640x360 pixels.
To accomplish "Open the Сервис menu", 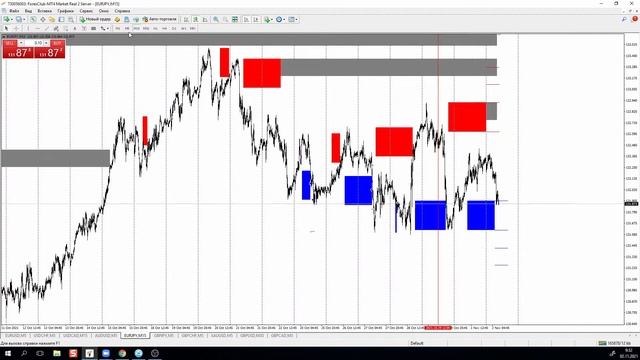I will click(86, 11).
